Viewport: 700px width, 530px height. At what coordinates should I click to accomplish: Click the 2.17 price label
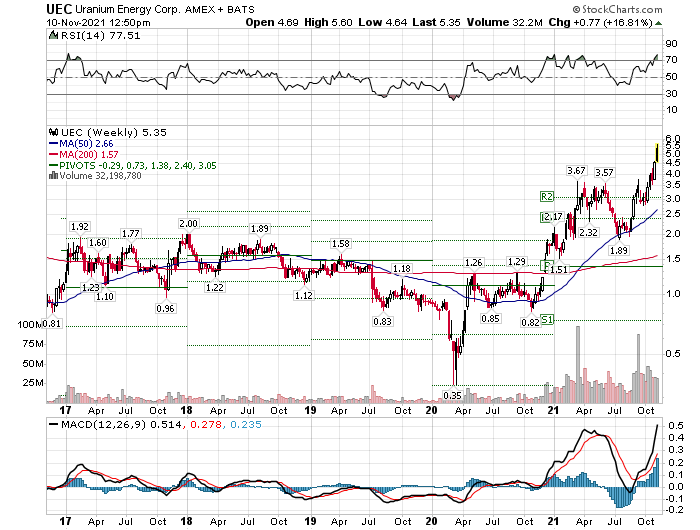coord(554,217)
